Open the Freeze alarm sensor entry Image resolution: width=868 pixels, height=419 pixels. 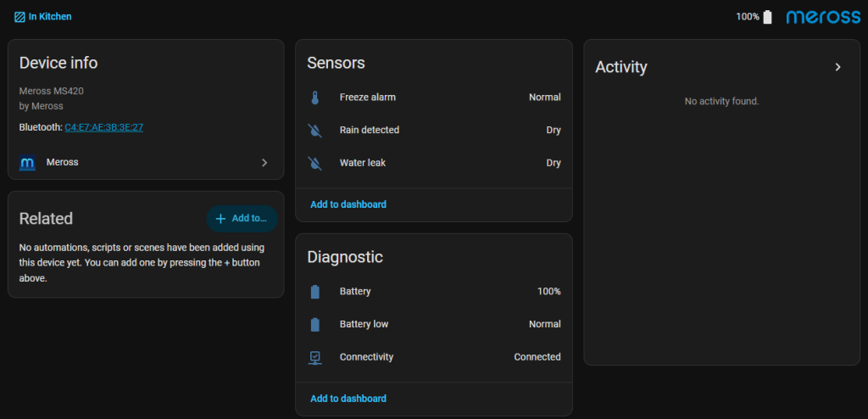point(434,98)
